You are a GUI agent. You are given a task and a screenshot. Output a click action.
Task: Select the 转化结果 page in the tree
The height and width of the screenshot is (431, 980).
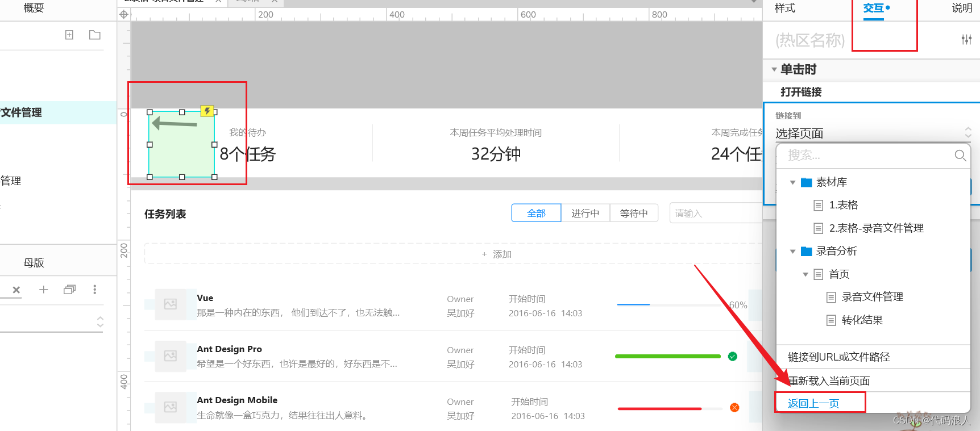[862, 320]
